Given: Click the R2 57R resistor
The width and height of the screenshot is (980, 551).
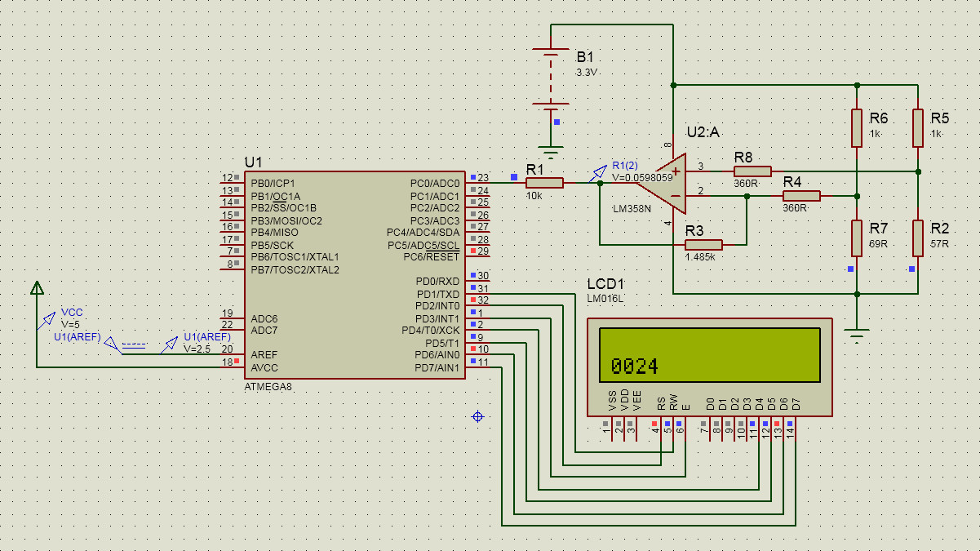Looking at the screenshot, I should (918, 238).
